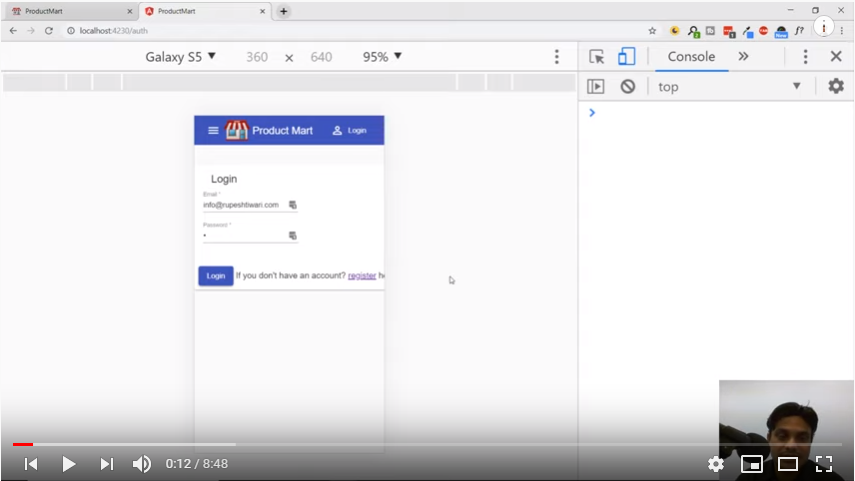
Task: Enter fullscreen video mode
Action: 824,464
